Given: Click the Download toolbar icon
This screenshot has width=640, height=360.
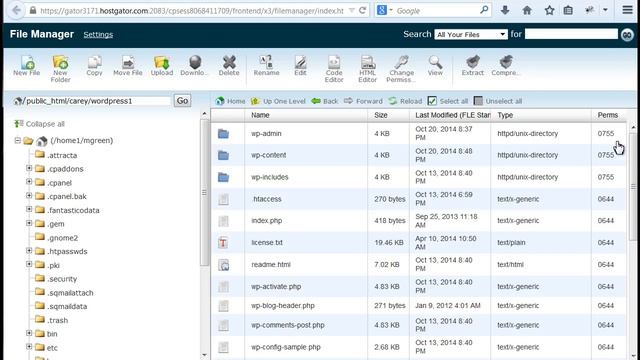Looking at the screenshot, I should (195, 66).
